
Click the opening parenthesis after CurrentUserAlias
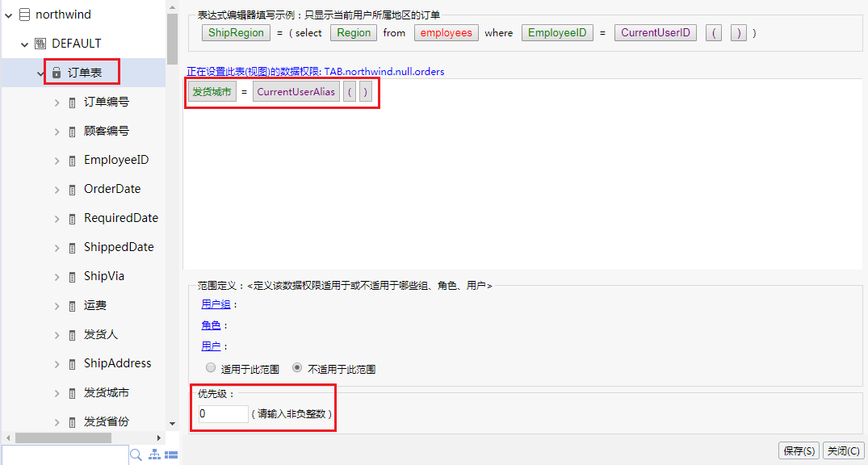pos(350,92)
